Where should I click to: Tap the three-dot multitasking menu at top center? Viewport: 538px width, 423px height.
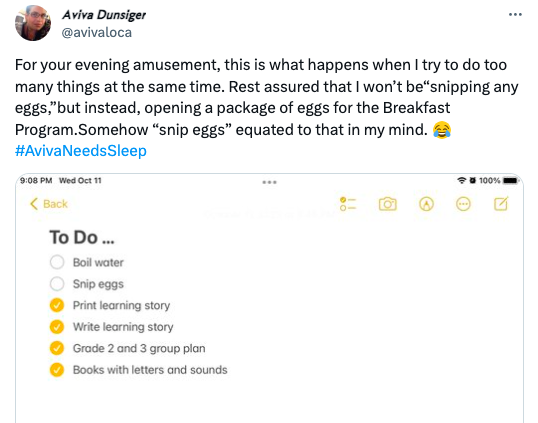[269, 182]
